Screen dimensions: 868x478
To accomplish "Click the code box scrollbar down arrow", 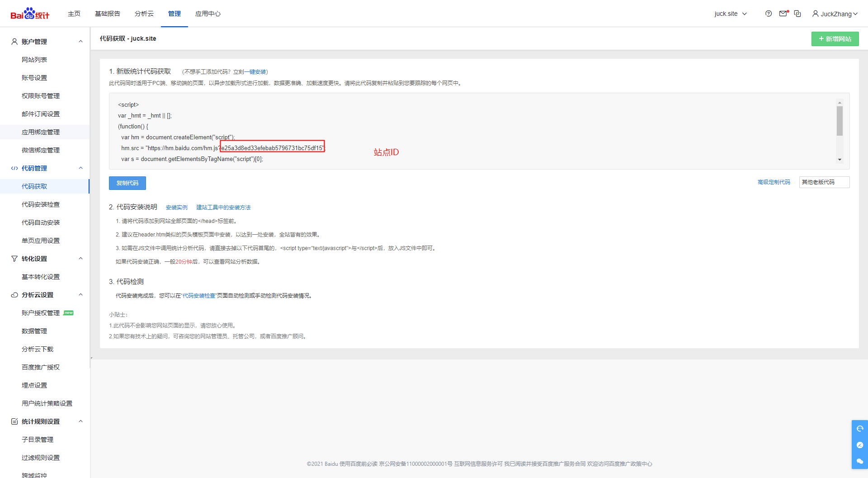I will tap(839, 160).
